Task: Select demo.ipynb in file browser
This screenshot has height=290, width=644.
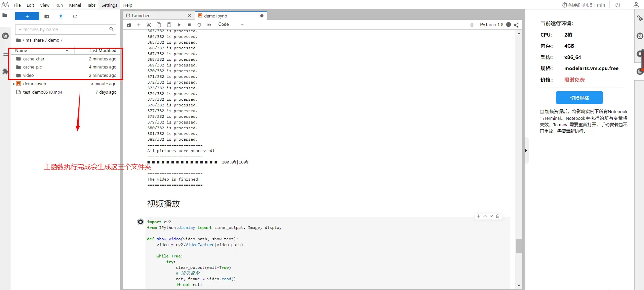Action: point(66,84)
